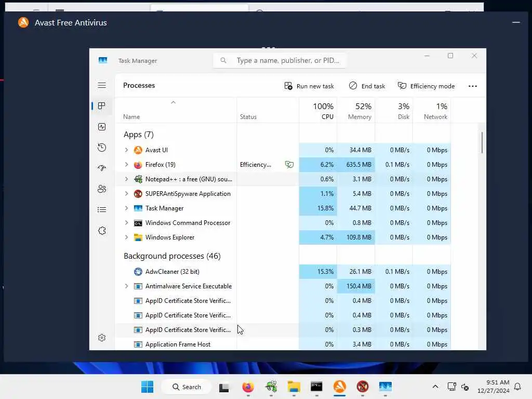Open the Users page icon
Image resolution: width=532 pixels, height=399 pixels.
[x=102, y=189]
